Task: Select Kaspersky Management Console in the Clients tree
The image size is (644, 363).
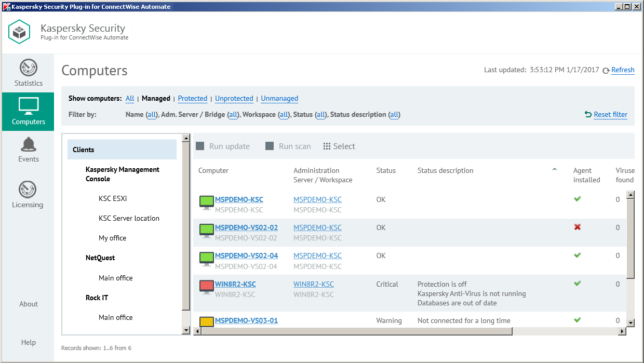Action: (x=122, y=174)
